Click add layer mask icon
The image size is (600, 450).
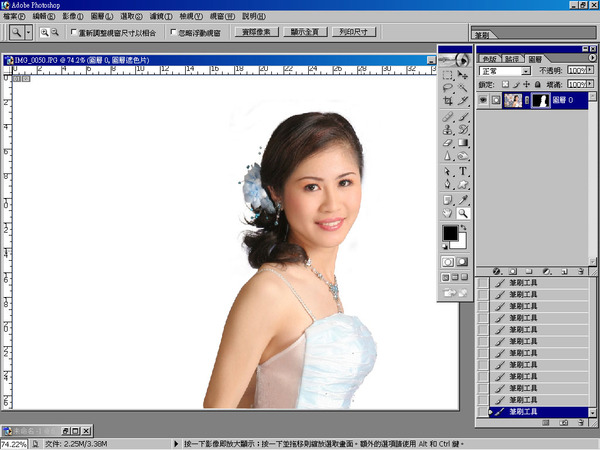click(513, 271)
